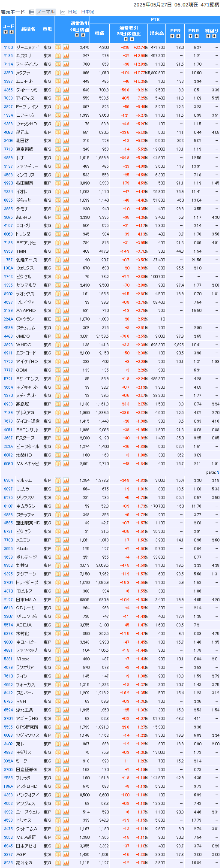
Task: Open stock code 2160 link
Action: tap(8, 48)
